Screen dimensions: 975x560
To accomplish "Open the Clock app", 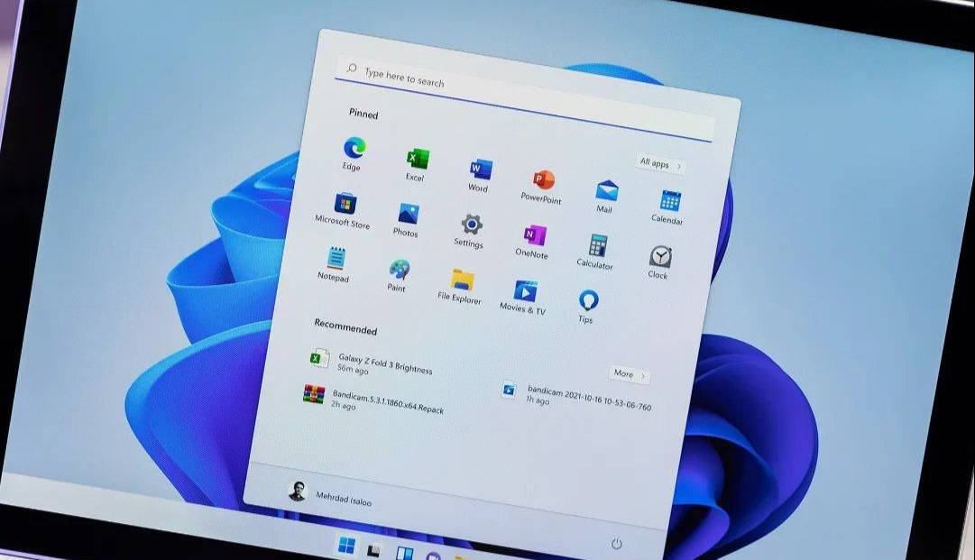I will 659,258.
